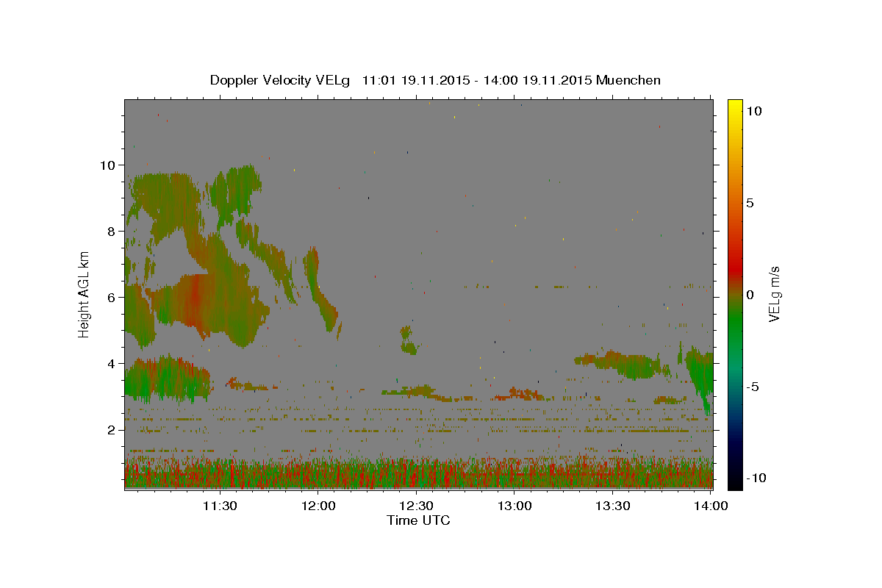Click the height axis label 2
The width and height of the screenshot is (882, 588).
pyautogui.click(x=112, y=429)
